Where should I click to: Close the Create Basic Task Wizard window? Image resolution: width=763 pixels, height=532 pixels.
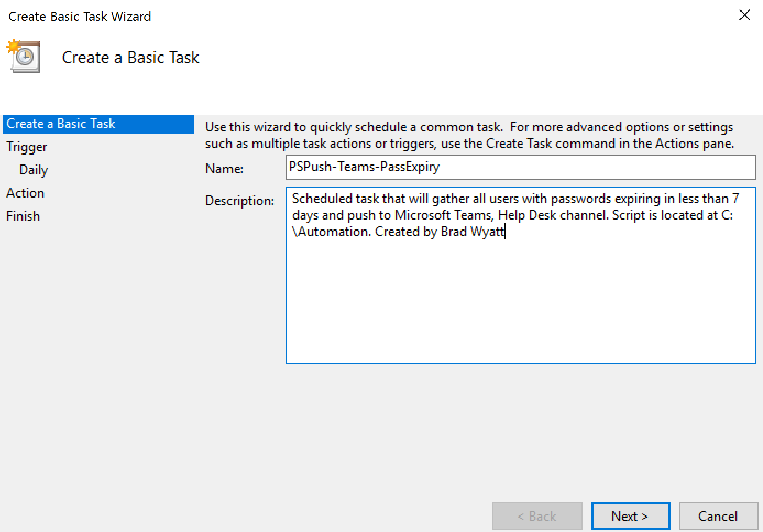[744, 15]
